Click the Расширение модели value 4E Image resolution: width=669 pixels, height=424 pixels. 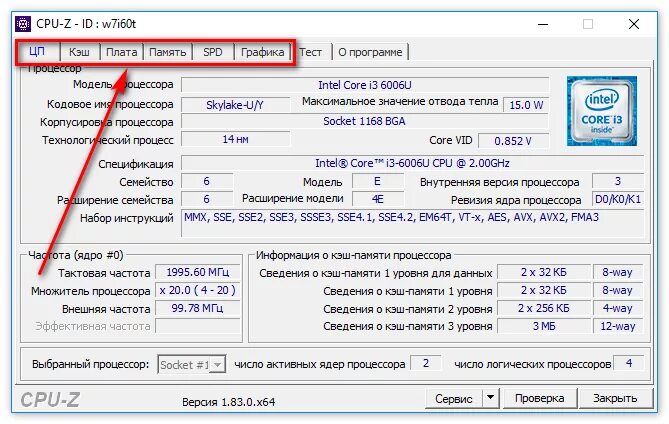pyautogui.click(x=378, y=199)
